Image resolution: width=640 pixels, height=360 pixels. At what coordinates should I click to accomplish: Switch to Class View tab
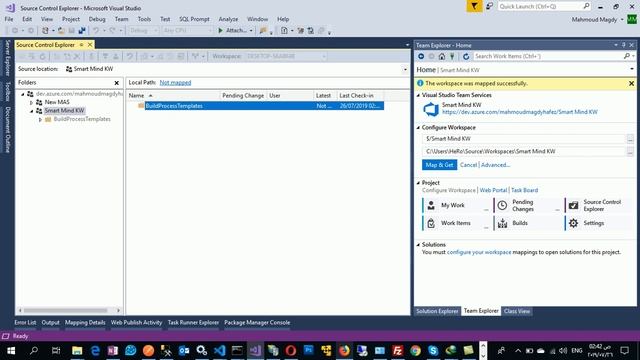point(517,311)
